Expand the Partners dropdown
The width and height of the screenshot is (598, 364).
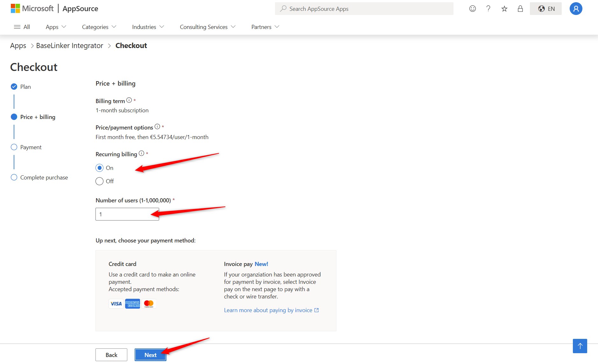(265, 27)
